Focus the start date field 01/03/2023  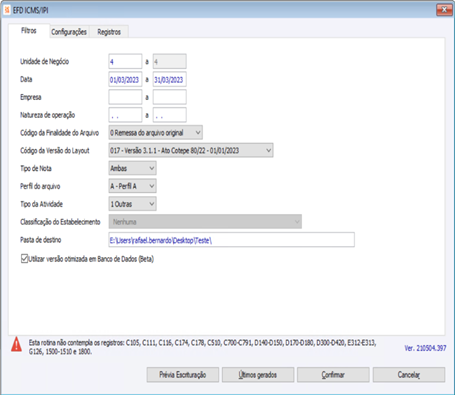tap(125, 79)
